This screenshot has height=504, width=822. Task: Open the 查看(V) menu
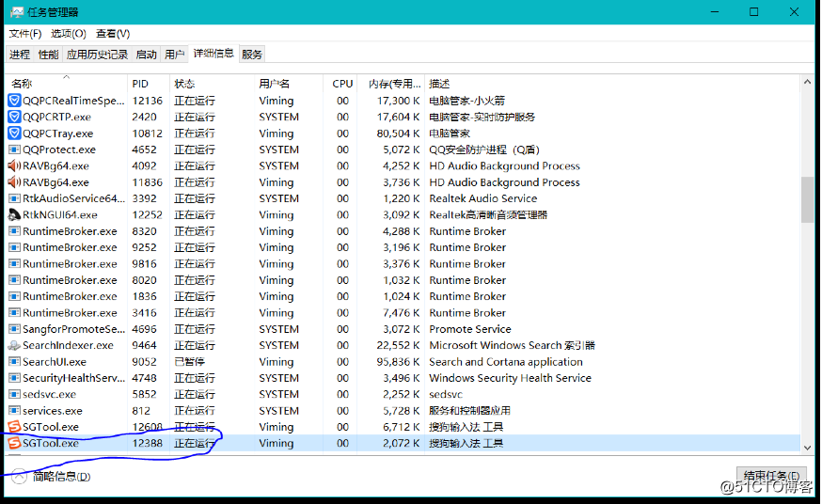(113, 34)
